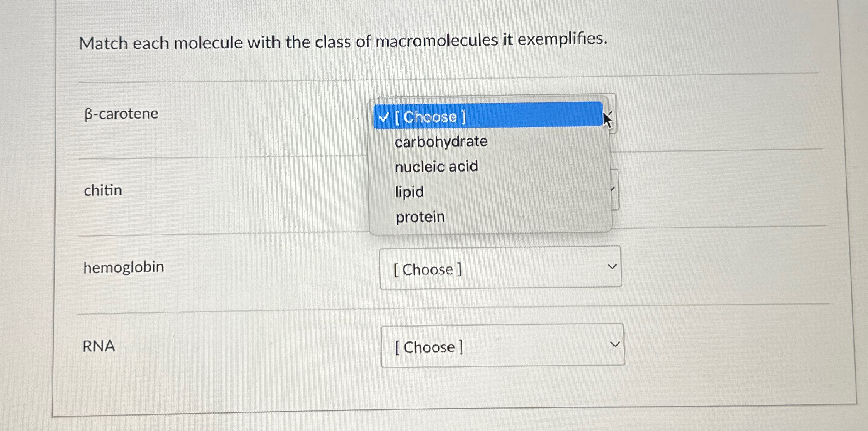
Task: Click the chevron on the chitin dropdown
Action: (x=614, y=189)
